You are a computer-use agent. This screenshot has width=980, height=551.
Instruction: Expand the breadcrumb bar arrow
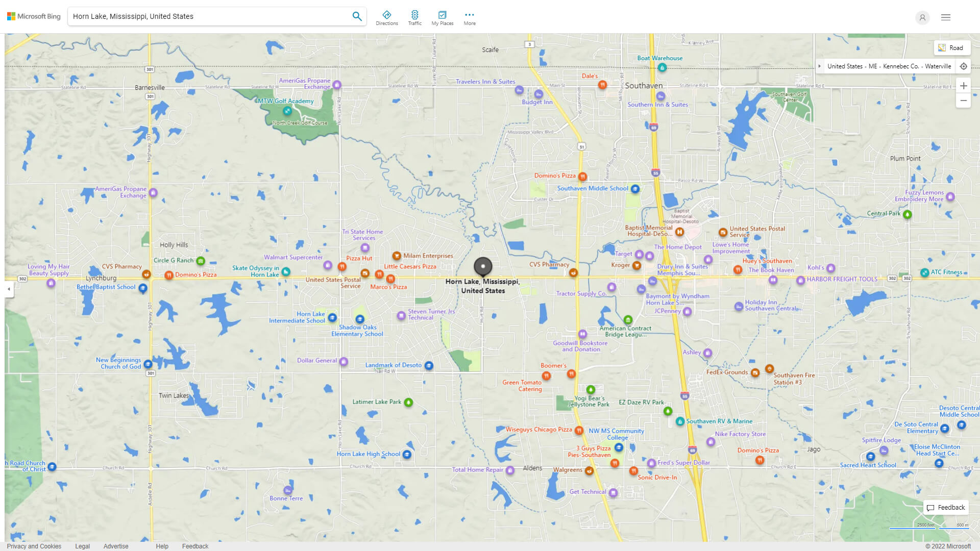[820, 66]
